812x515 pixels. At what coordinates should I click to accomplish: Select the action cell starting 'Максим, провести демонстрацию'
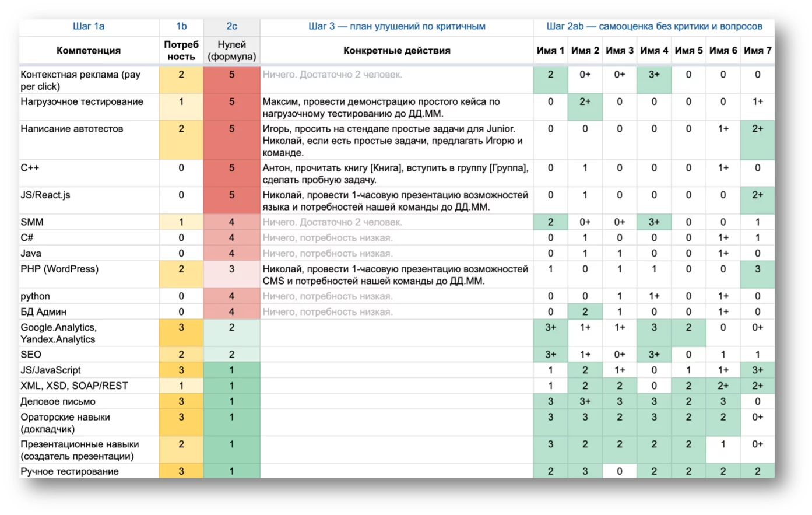396,107
